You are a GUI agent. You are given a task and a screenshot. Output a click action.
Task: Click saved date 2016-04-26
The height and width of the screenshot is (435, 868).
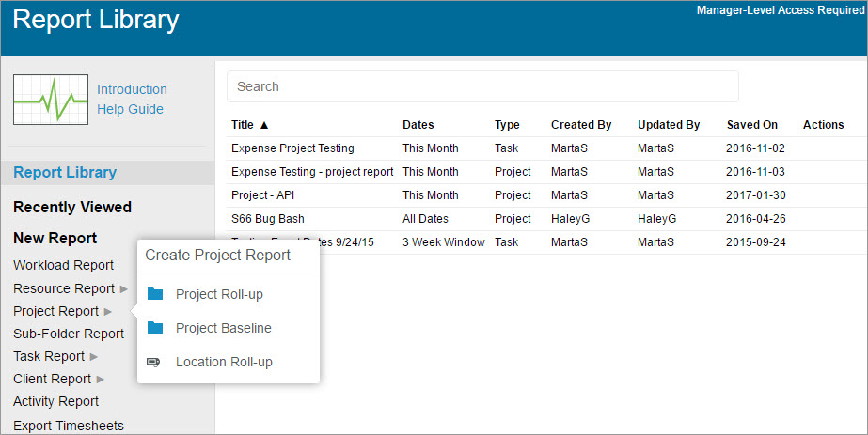(x=756, y=219)
